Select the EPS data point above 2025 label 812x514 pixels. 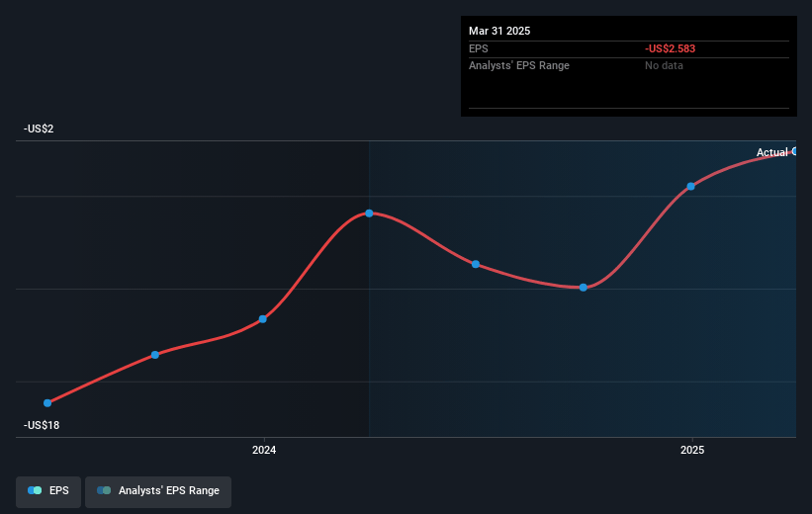[690, 187]
